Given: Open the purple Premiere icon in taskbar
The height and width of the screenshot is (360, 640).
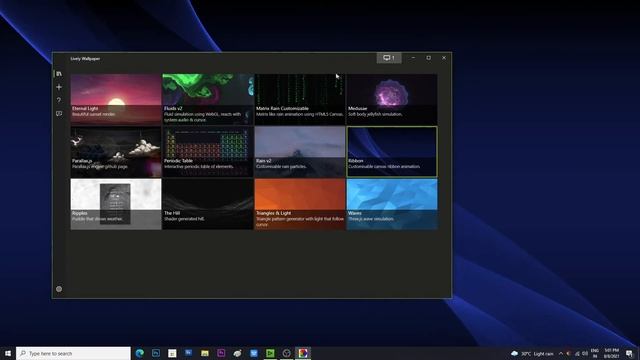Looking at the screenshot, I should 221,353.
